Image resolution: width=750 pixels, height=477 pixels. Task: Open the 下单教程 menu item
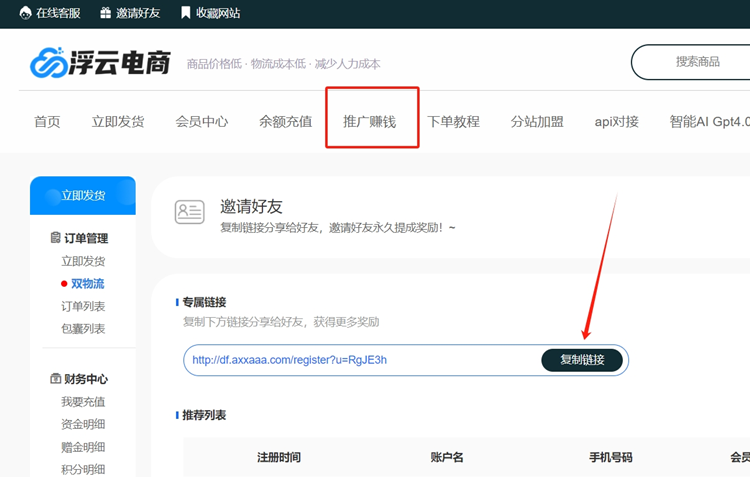point(454,121)
